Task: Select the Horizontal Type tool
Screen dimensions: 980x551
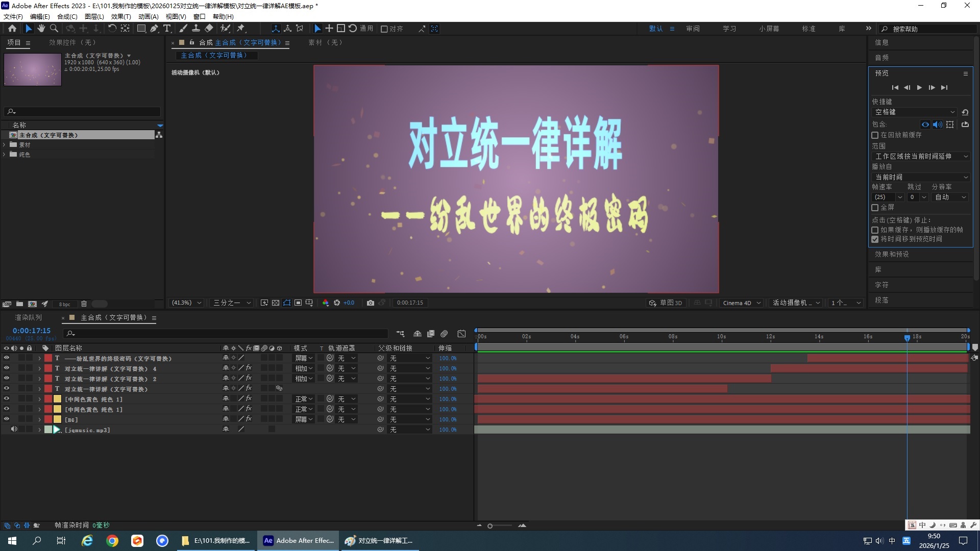Action: [x=167, y=29]
